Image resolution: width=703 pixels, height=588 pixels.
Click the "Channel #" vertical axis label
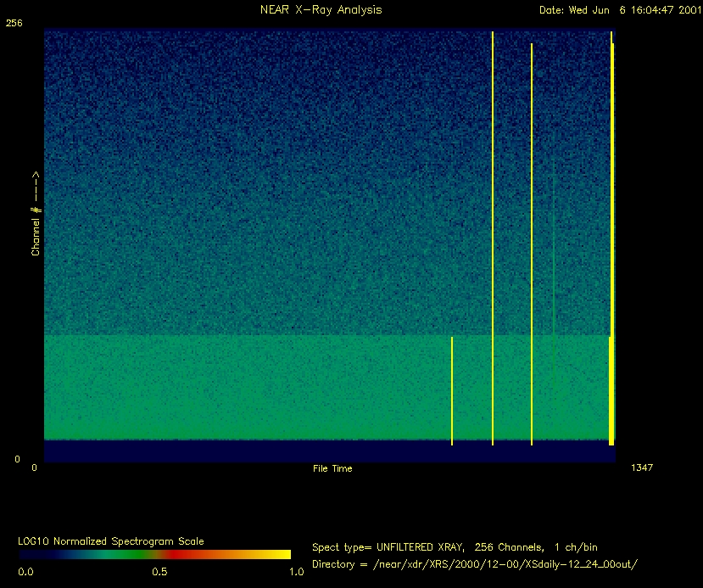point(36,214)
